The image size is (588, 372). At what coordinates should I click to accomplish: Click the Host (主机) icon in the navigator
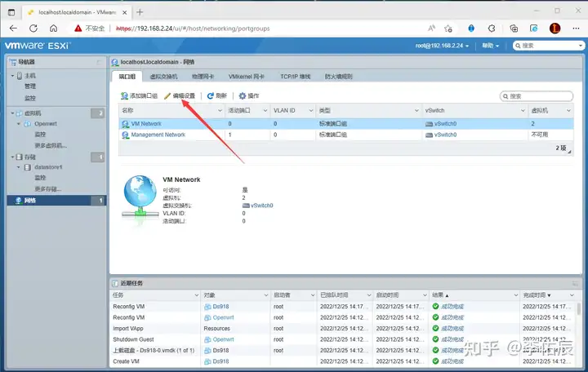coord(20,76)
